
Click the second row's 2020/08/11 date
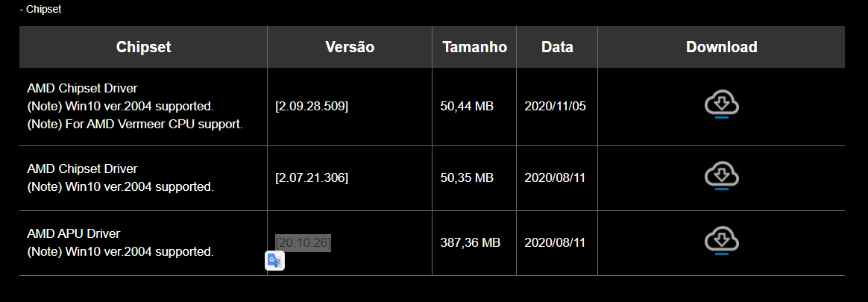[555, 177]
